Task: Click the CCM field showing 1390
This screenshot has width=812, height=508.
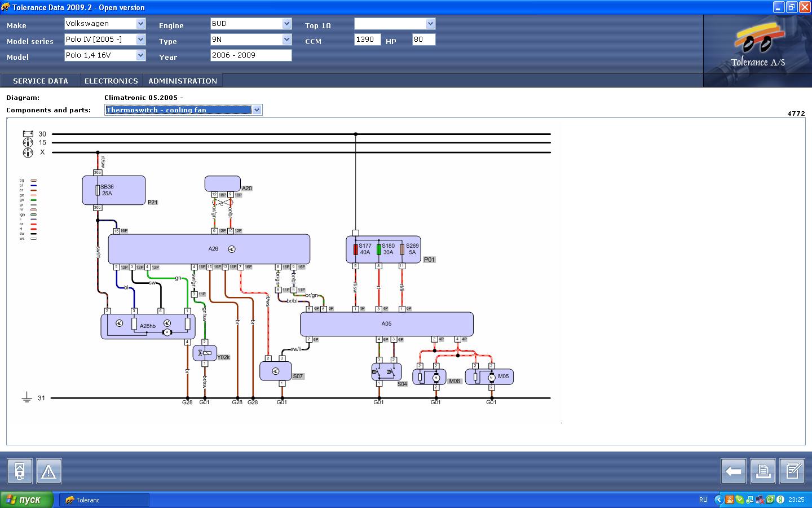Action: tap(368, 40)
